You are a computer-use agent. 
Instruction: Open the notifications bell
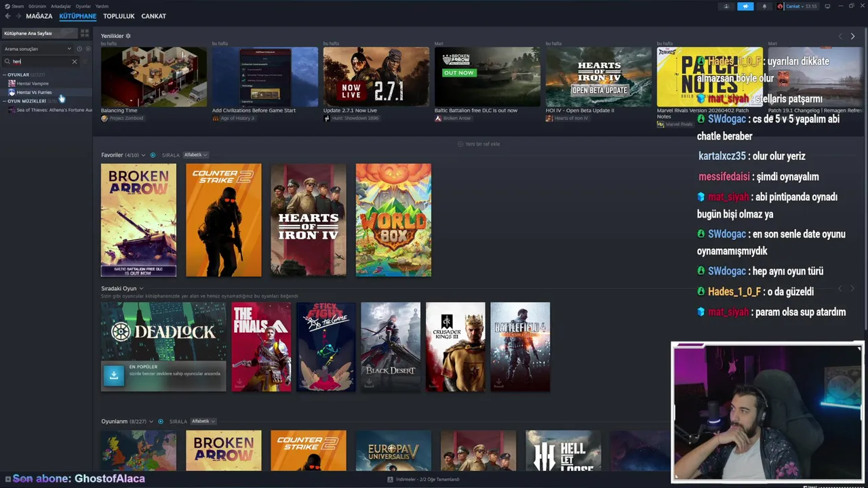[764, 6]
